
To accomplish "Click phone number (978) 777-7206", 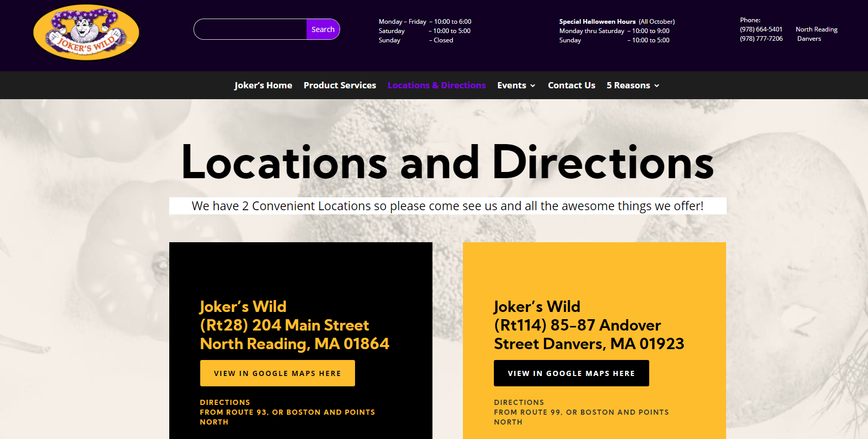I will click(761, 39).
